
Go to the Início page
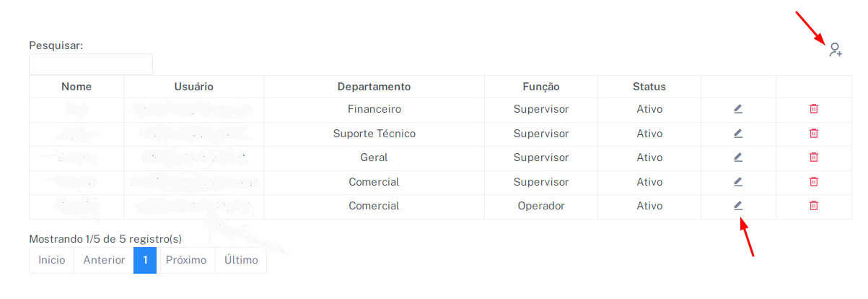coord(52,260)
